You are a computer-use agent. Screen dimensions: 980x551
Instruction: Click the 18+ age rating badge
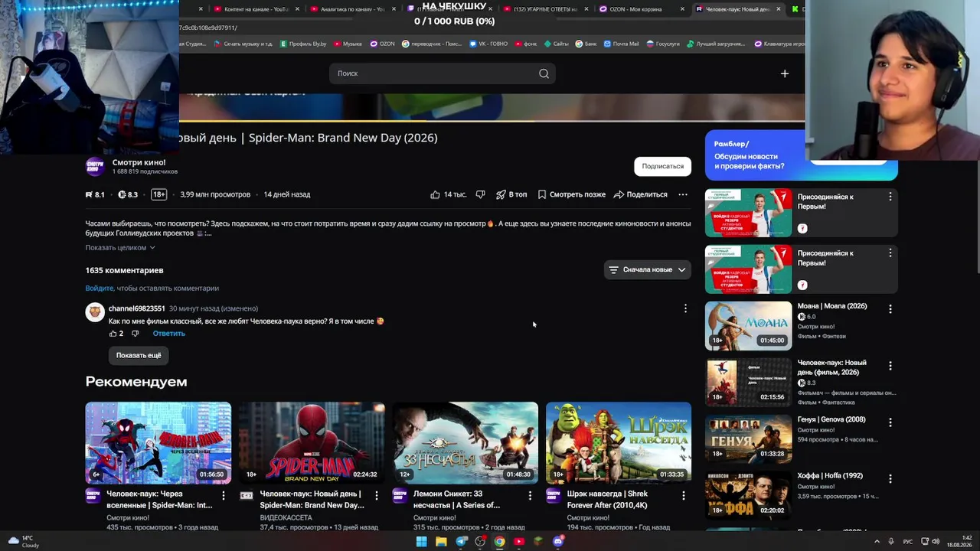tap(158, 194)
